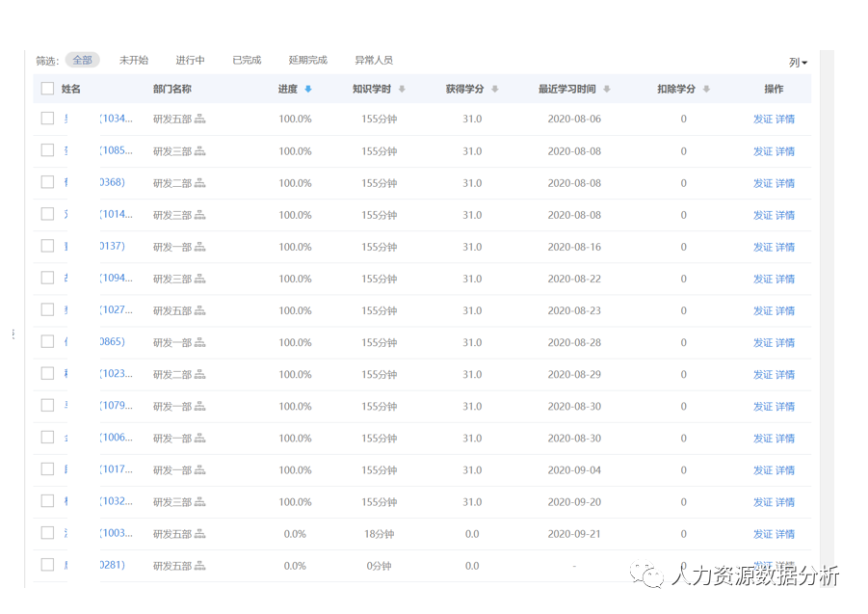Click the 部门名称 column header
The width and height of the screenshot is (868, 614).
pos(172,89)
